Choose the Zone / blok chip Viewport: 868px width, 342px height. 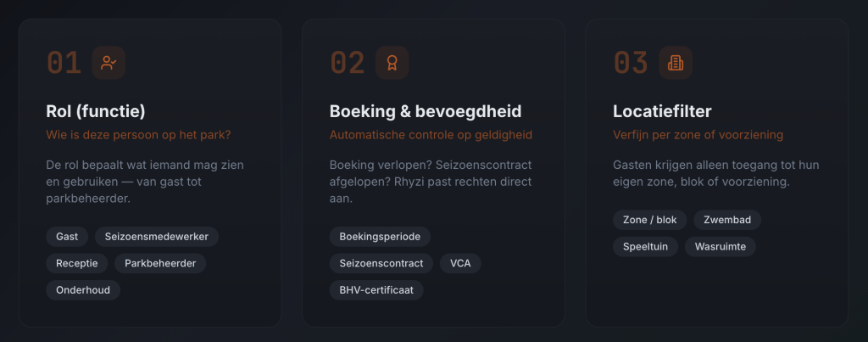(x=650, y=220)
